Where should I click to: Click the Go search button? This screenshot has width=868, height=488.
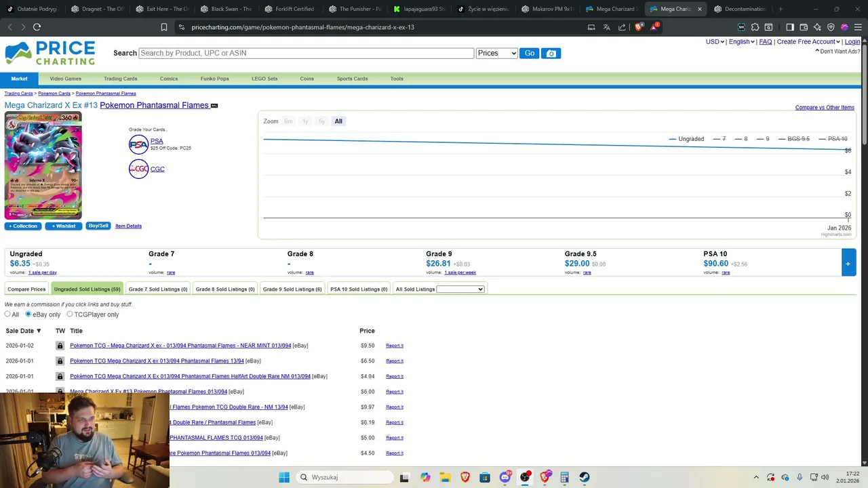coord(529,53)
